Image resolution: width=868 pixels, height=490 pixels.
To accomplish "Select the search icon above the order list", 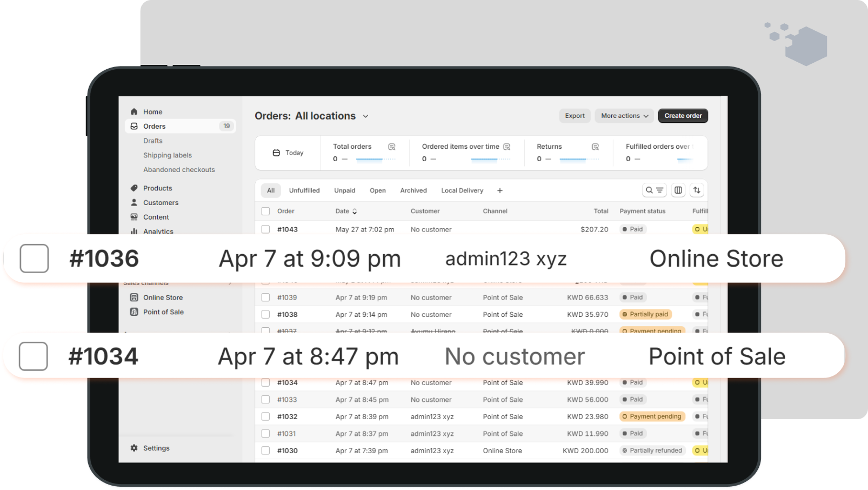I will [x=649, y=190].
